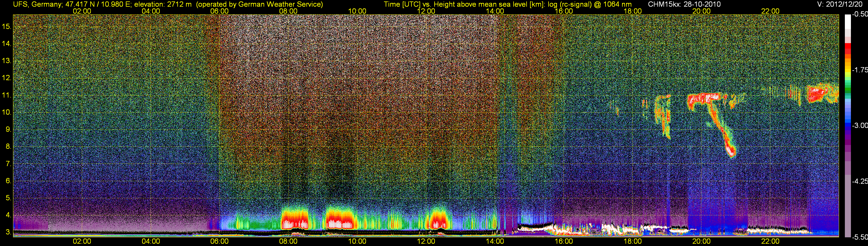This screenshot has height=246, width=868.
Task: Click the 02:00 label on upper time axis
Action: pyautogui.click(x=82, y=11)
